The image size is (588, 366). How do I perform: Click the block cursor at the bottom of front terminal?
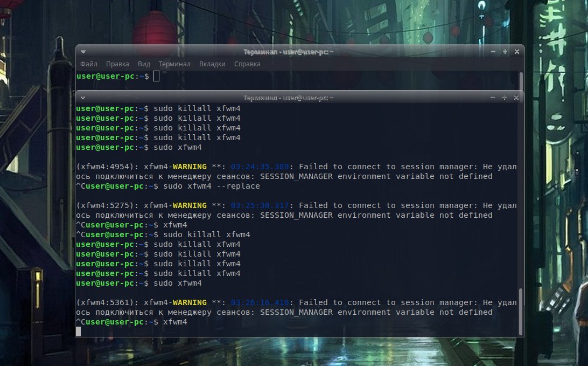pos(79,332)
